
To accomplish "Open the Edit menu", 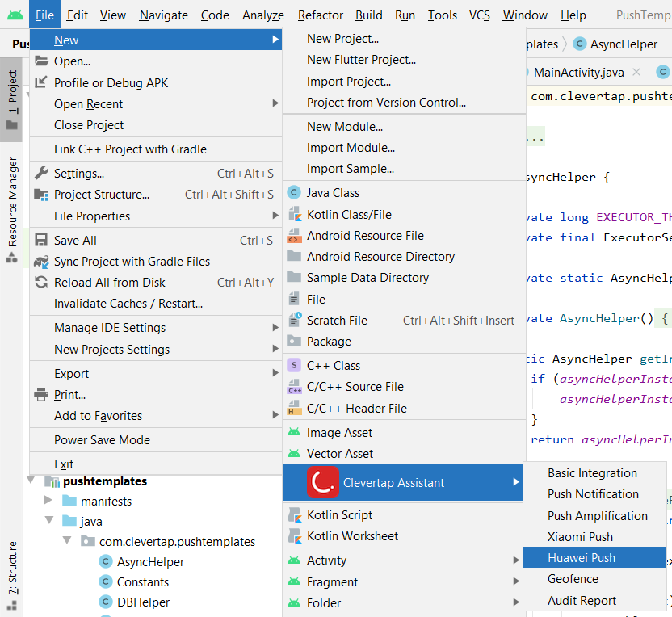I will coord(78,15).
